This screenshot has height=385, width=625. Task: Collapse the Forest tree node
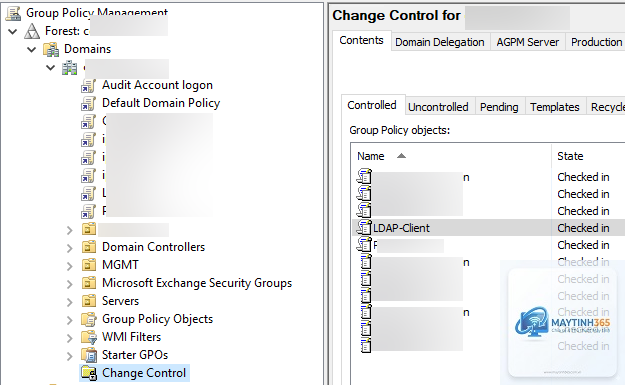coord(13,31)
